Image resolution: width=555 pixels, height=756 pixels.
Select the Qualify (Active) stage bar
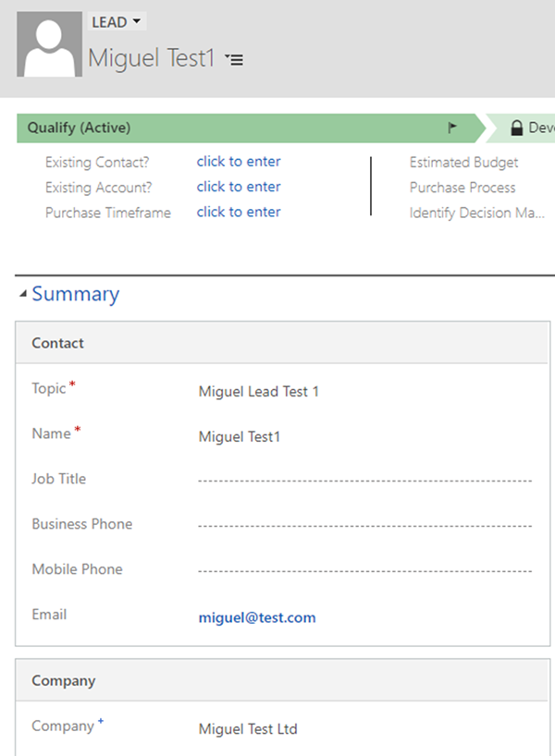tap(231, 128)
